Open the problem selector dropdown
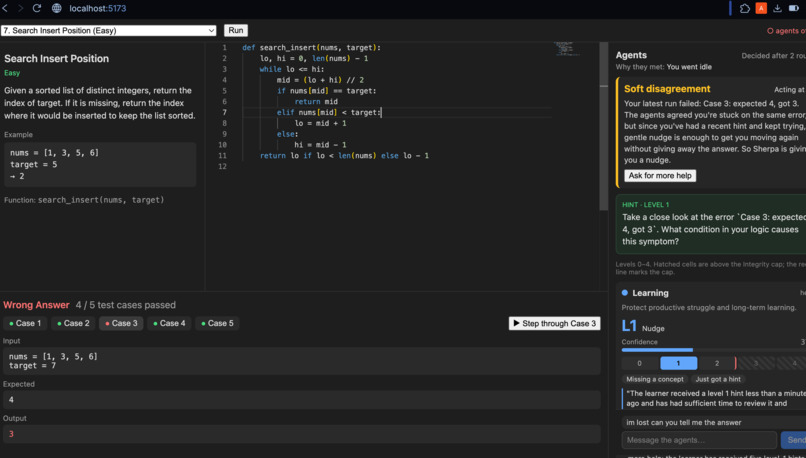806x458 pixels. pos(108,31)
